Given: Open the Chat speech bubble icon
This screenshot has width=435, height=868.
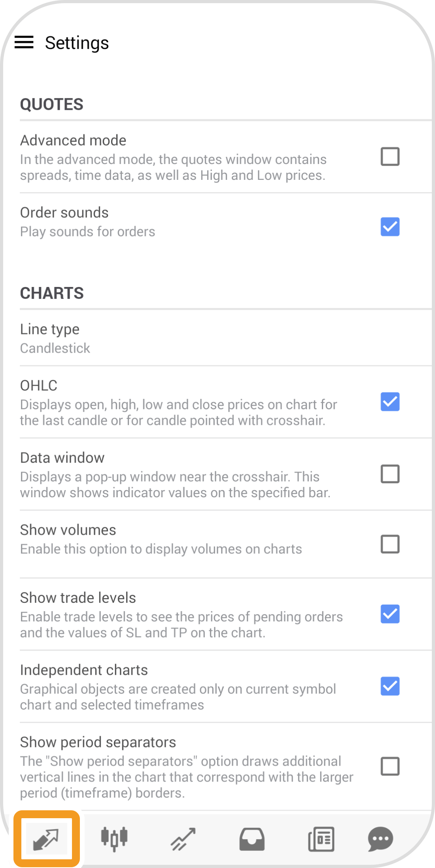Looking at the screenshot, I should point(380,839).
